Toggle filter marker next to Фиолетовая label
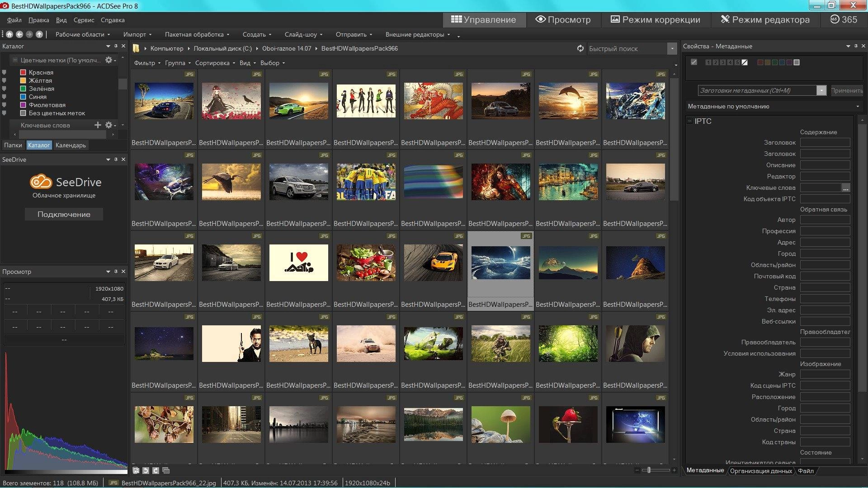868x488 pixels. click(x=4, y=105)
